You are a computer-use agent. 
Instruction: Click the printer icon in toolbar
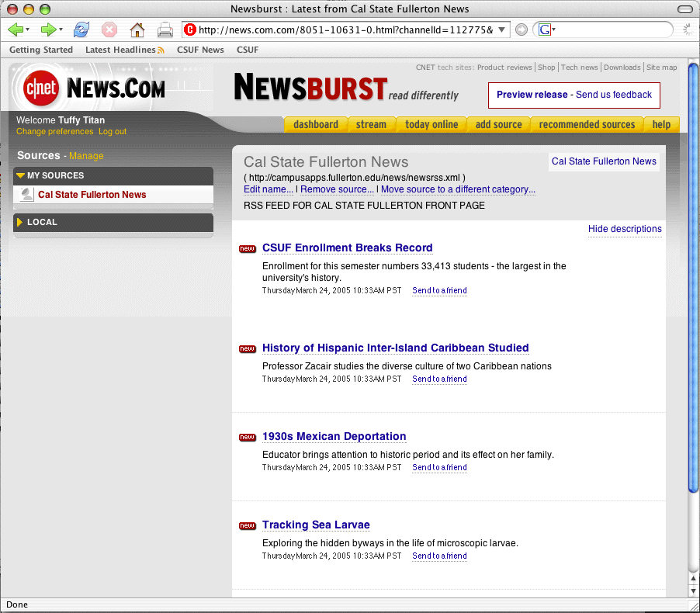point(165,30)
